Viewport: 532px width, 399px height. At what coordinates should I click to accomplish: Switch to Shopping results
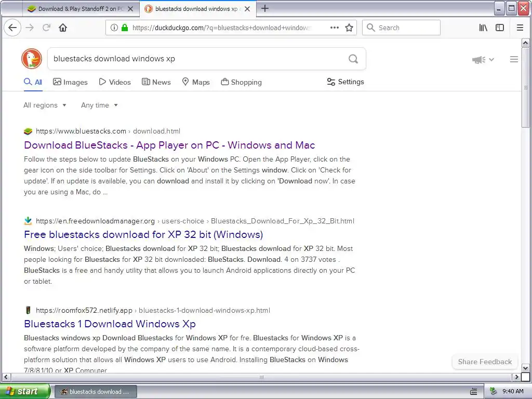pos(241,82)
